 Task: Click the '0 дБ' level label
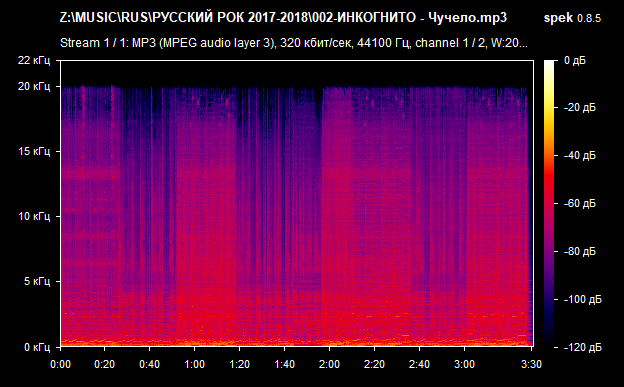pos(575,61)
